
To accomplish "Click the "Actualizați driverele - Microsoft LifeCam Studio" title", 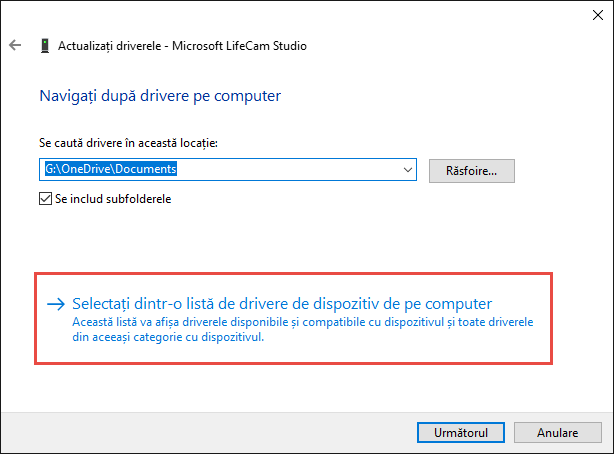I will click(x=183, y=46).
